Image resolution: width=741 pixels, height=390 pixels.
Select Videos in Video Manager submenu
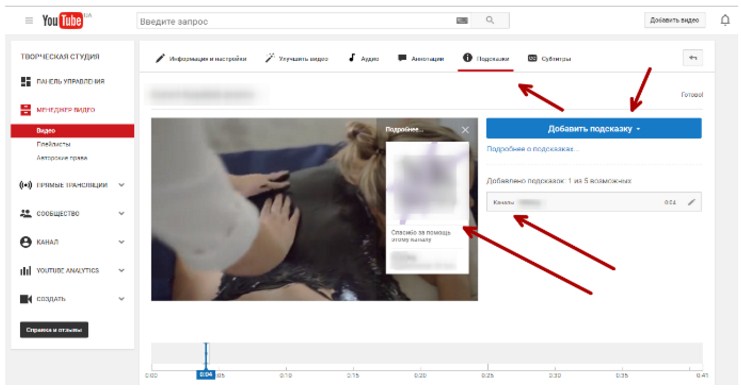click(72, 130)
